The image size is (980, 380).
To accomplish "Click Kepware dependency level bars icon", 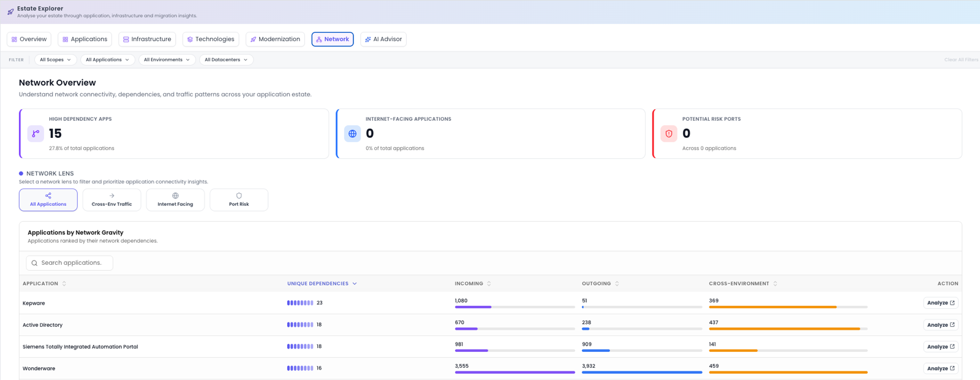I will [300, 303].
